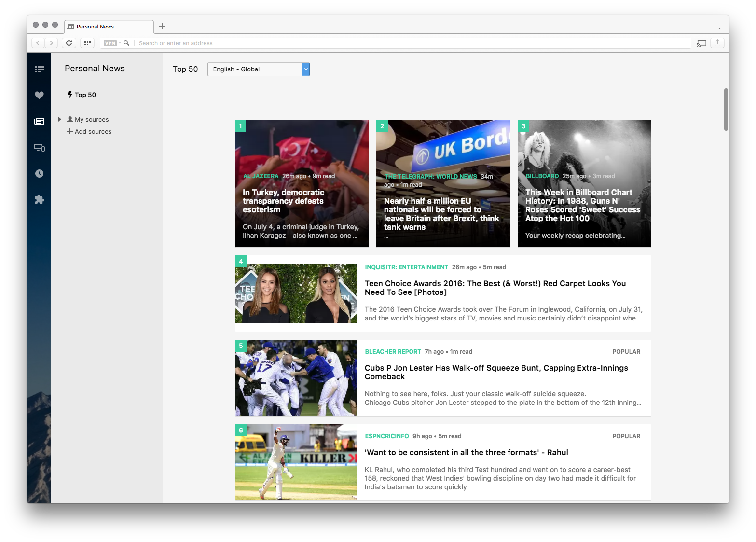Screen dimensions: 756x542
Task: Click the KL Rahul article summary text
Action: [x=500, y=478]
